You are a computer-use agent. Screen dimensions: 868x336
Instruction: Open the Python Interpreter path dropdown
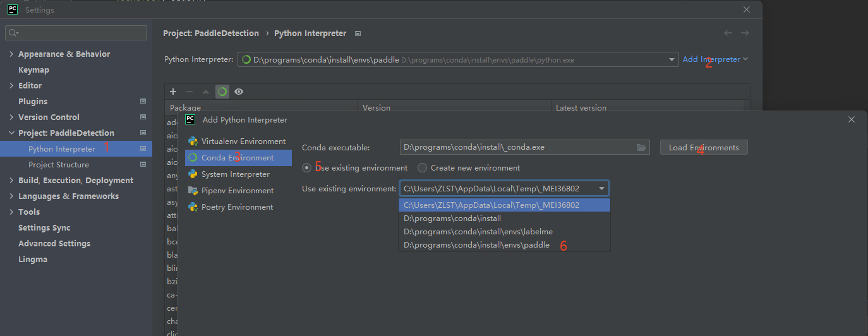coord(672,59)
